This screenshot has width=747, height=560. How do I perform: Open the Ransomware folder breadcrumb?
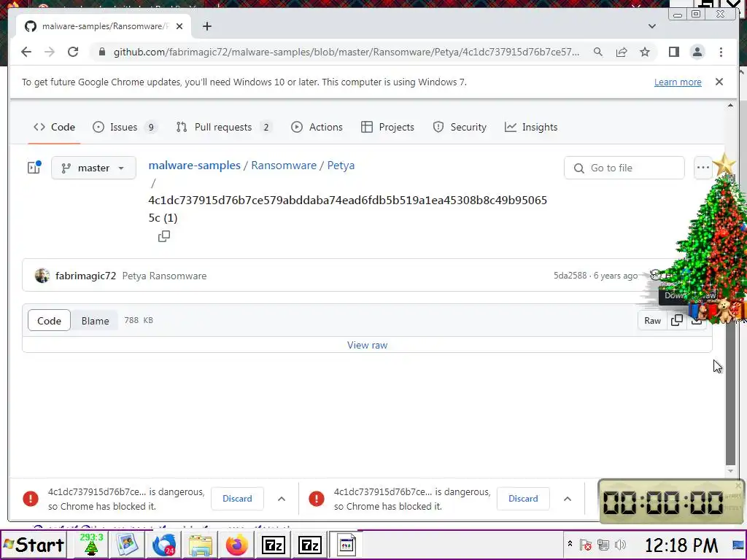pos(284,166)
